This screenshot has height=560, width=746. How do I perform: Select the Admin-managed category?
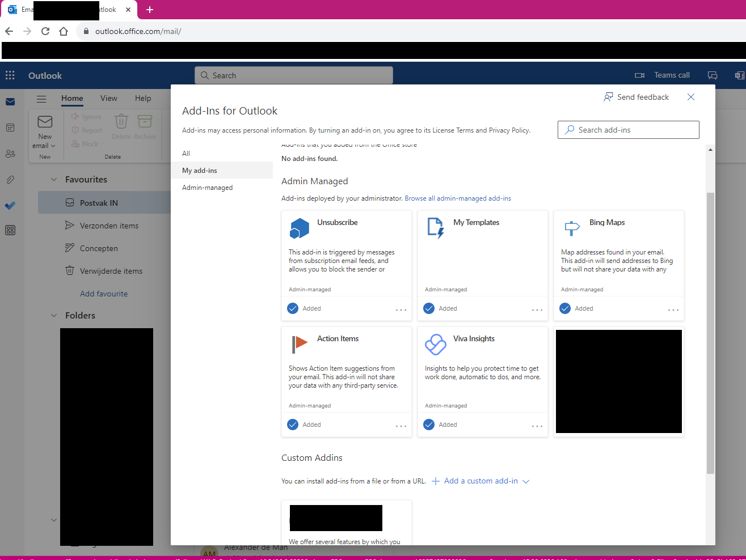click(207, 187)
